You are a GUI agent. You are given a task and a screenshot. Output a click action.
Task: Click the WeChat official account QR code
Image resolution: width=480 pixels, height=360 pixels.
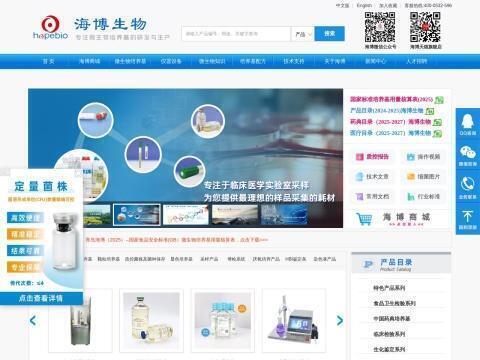pyautogui.click(x=380, y=27)
